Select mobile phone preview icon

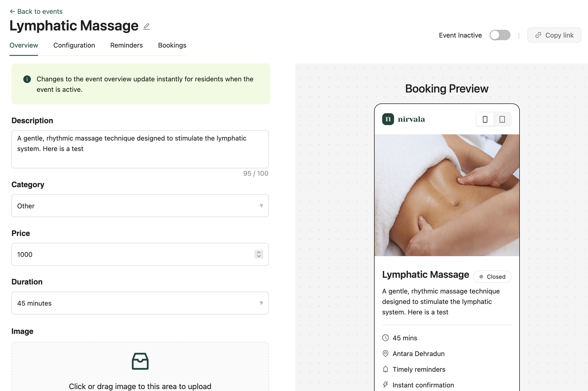click(x=485, y=119)
